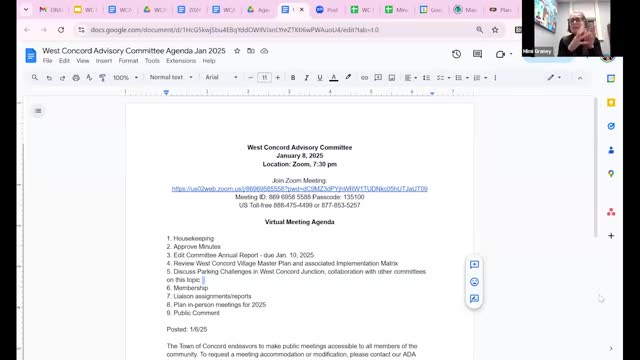Reload the browser page

[61, 30]
